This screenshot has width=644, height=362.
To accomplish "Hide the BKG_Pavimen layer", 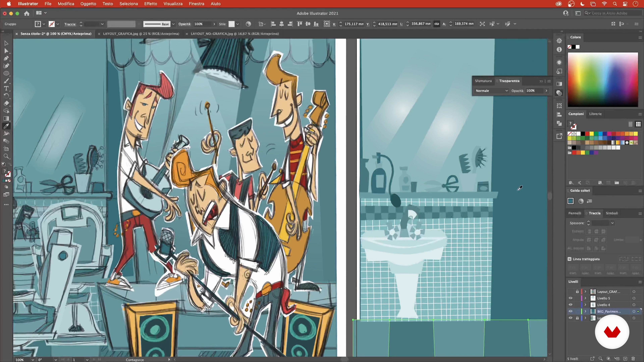I will (x=571, y=311).
